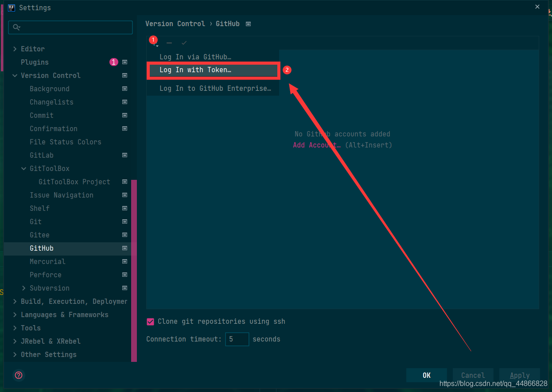Click project-level icon next to Commit

(125, 115)
